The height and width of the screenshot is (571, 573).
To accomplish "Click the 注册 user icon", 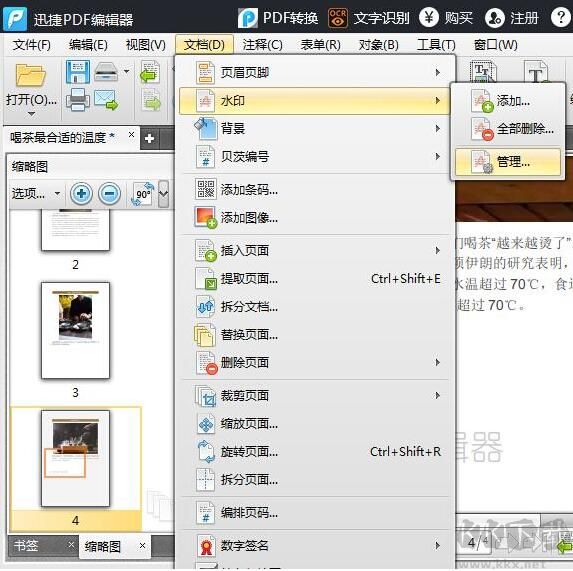I will [x=494, y=18].
